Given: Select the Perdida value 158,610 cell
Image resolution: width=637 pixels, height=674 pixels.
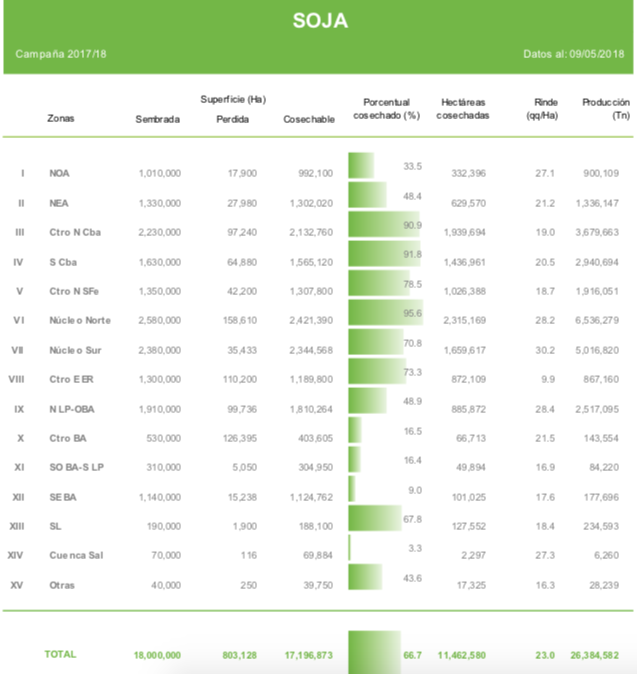Looking at the screenshot, I should pos(236,320).
